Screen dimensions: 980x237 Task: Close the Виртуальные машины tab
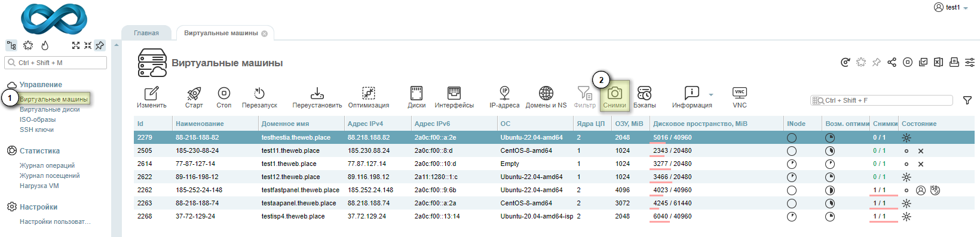click(x=265, y=33)
